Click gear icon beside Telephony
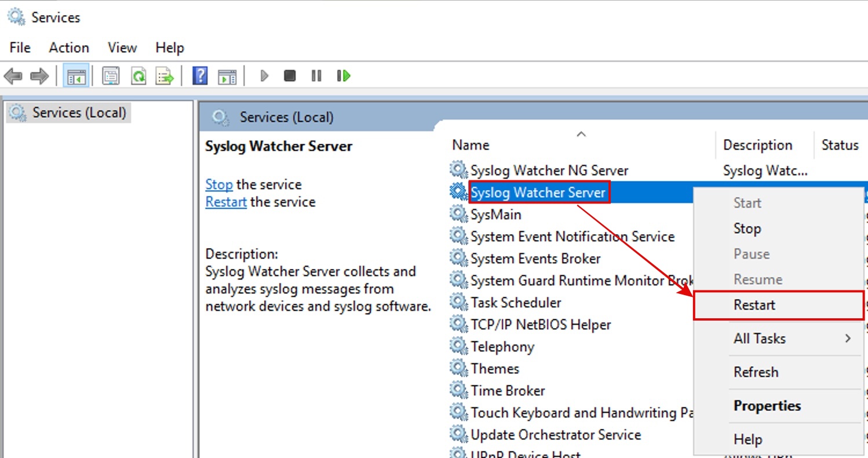This screenshot has height=458, width=868. (458, 346)
